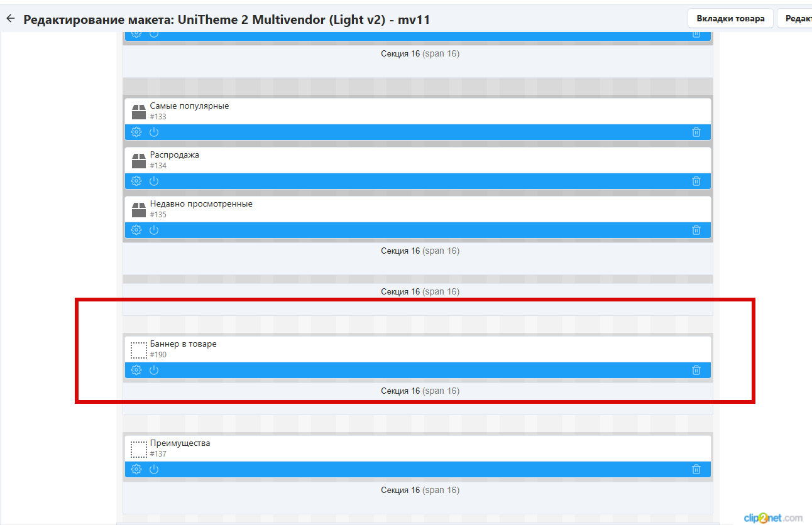Click the Самые популярные product block icon
Screen dimensions: 812x525
[x=138, y=112]
